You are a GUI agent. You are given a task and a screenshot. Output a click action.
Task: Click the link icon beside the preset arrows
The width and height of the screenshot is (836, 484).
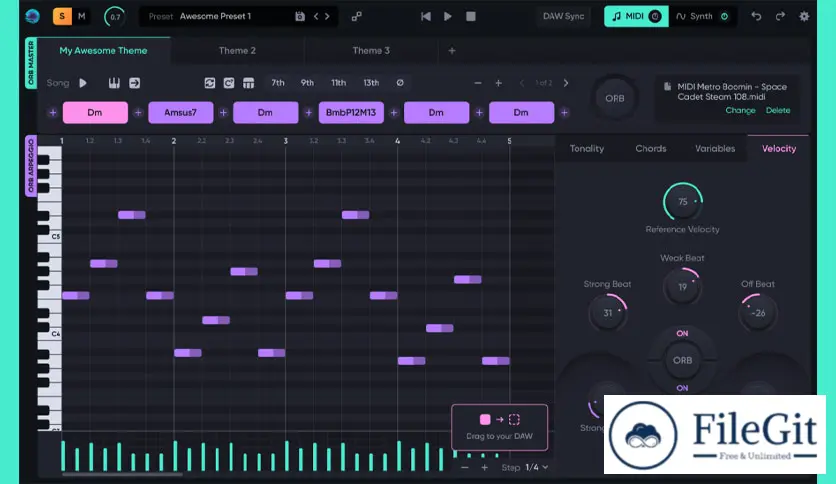[x=357, y=17]
